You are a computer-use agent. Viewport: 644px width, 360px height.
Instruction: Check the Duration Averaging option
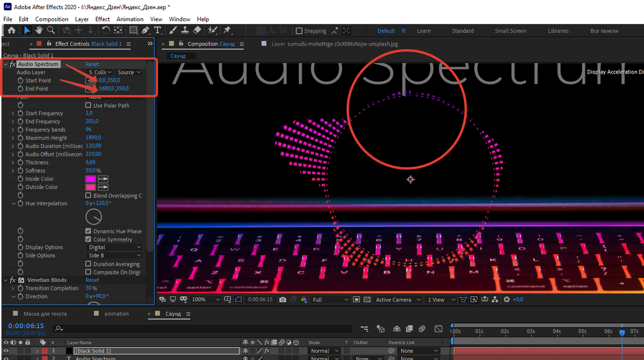tap(89, 264)
